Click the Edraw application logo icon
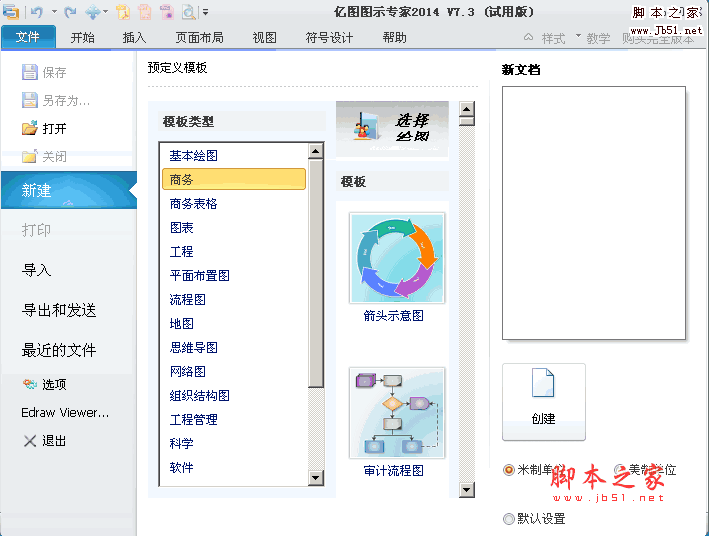 pyautogui.click(x=11, y=12)
